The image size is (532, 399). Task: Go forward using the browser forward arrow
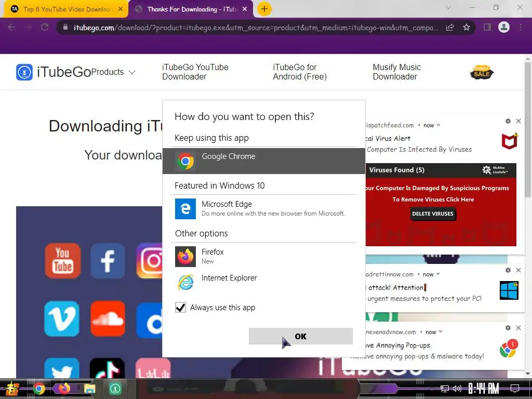28,27
